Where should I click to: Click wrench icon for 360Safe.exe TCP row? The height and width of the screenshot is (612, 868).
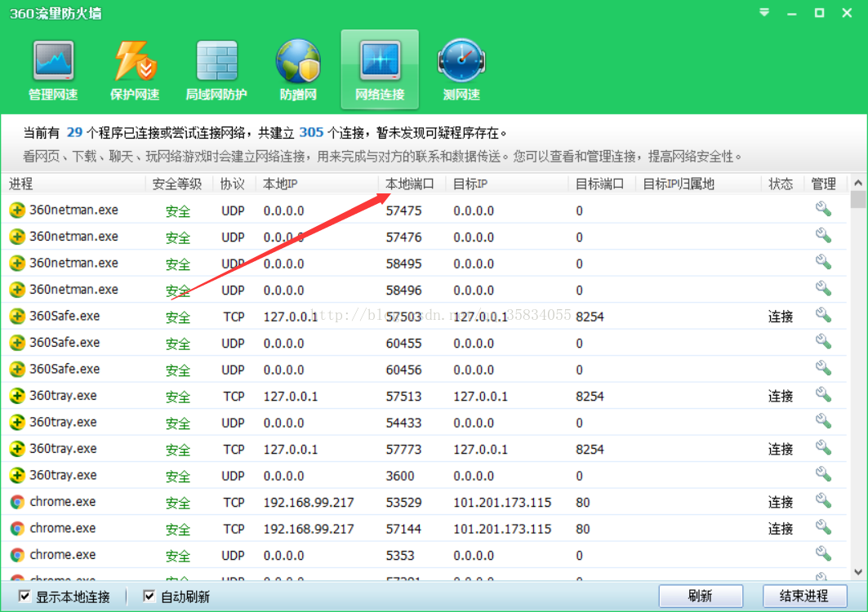823,316
